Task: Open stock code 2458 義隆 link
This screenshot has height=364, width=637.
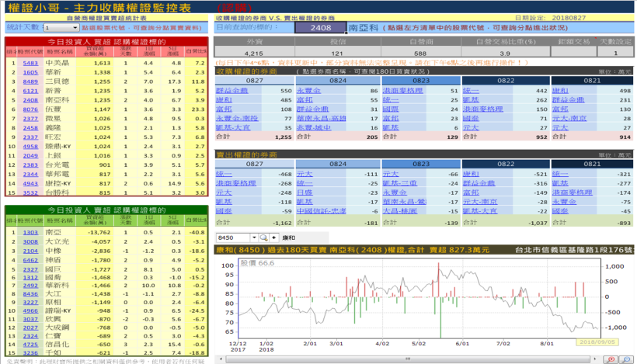Action: pyautogui.click(x=30, y=128)
